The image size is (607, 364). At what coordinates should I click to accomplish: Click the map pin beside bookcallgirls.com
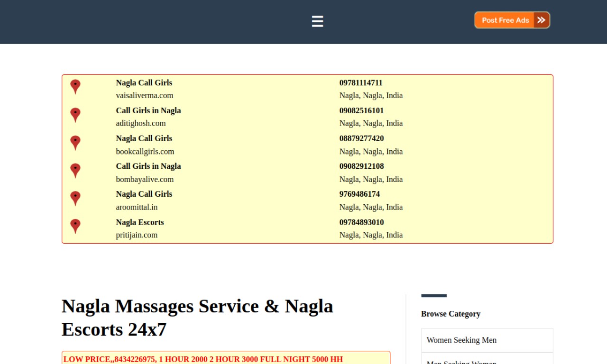[75, 143]
